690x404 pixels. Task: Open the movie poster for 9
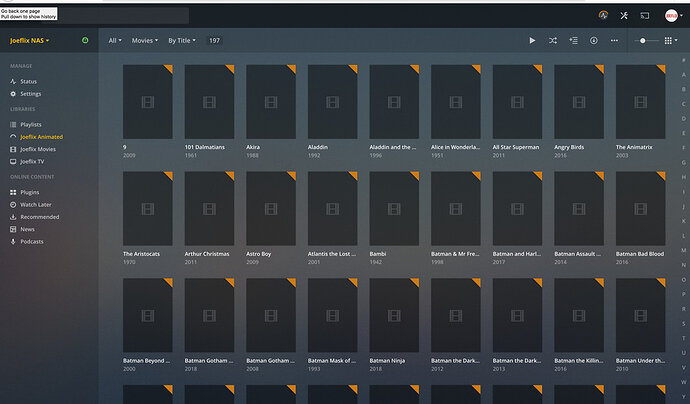(x=148, y=102)
